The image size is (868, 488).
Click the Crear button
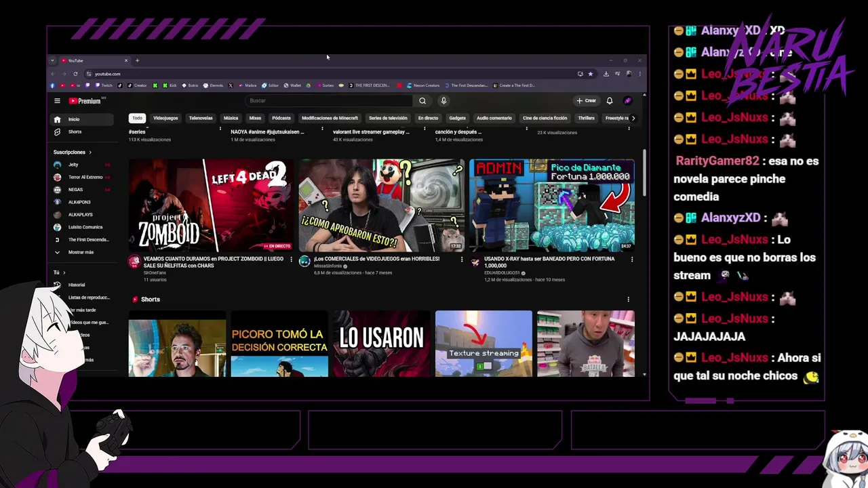586,101
